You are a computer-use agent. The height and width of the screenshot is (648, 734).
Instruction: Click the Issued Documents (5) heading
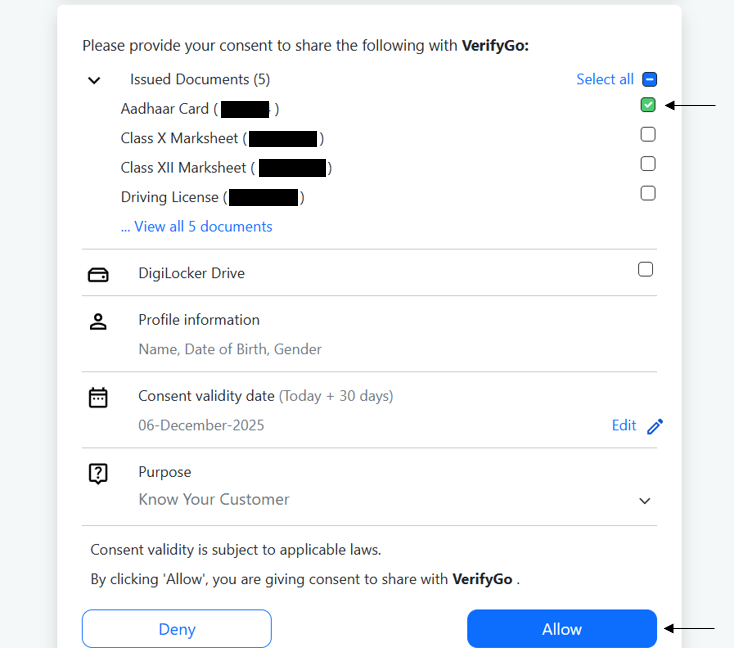coord(200,79)
